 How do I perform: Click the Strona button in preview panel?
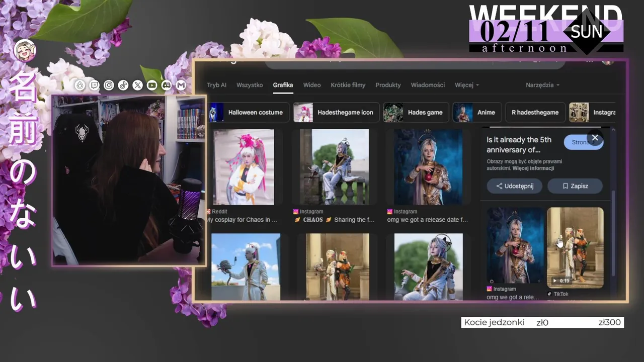pyautogui.click(x=580, y=142)
